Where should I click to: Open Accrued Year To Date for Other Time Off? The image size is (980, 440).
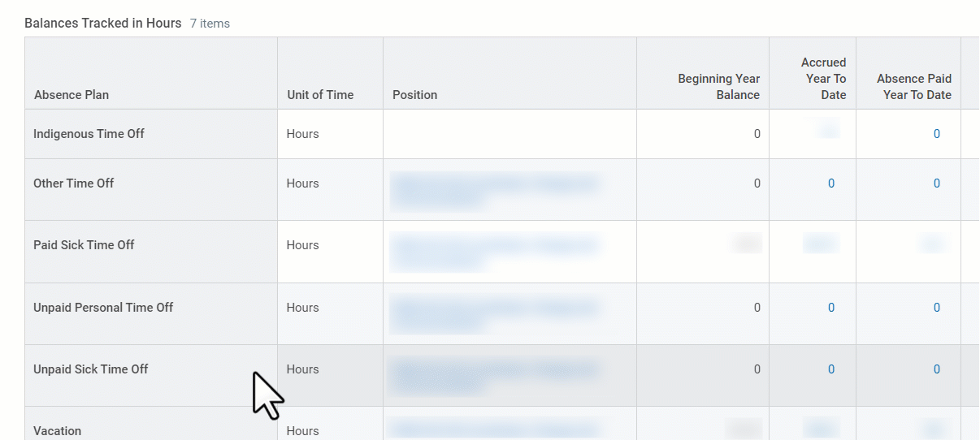830,183
